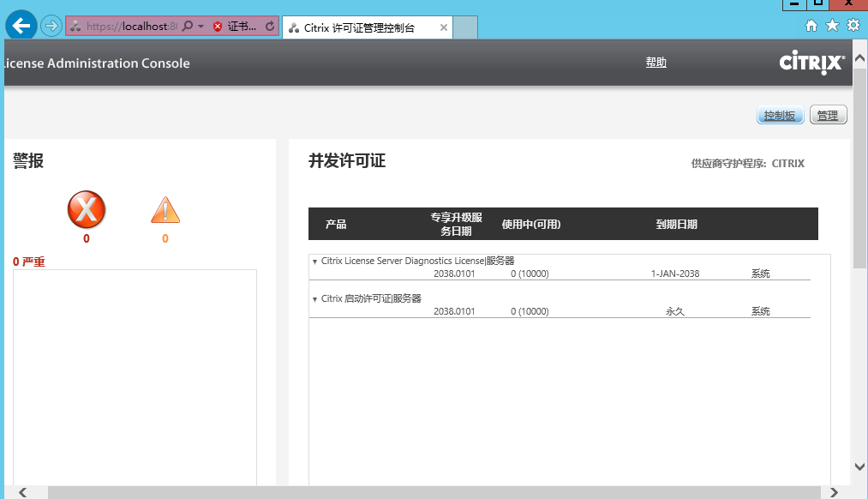Viewport: 868px width, 499px height.
Task: Click the 到期日期 column header
Action: [676, 225]
